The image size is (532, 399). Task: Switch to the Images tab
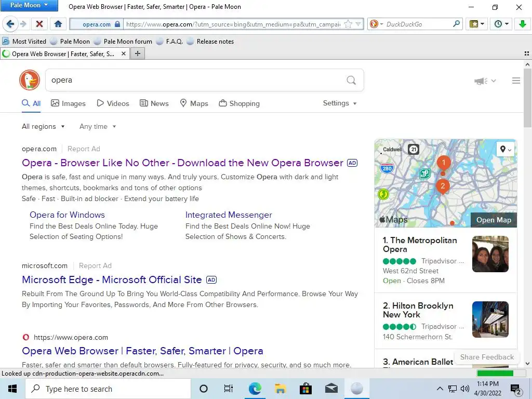[x=68, y=103]
